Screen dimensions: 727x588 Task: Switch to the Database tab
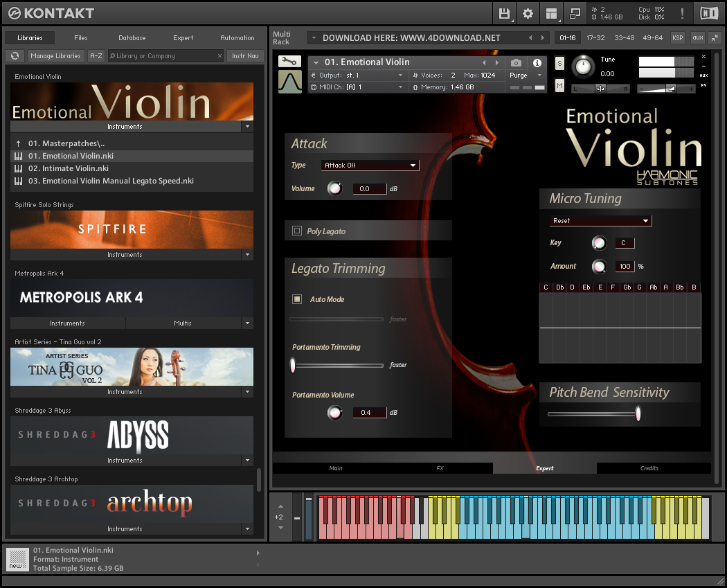132,37
